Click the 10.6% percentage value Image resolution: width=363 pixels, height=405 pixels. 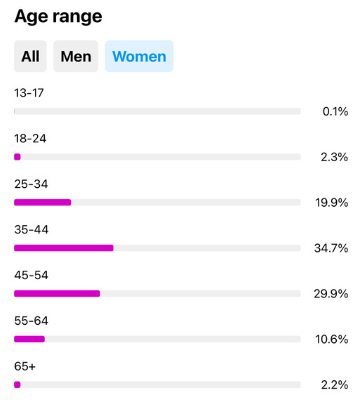point(332,339)
